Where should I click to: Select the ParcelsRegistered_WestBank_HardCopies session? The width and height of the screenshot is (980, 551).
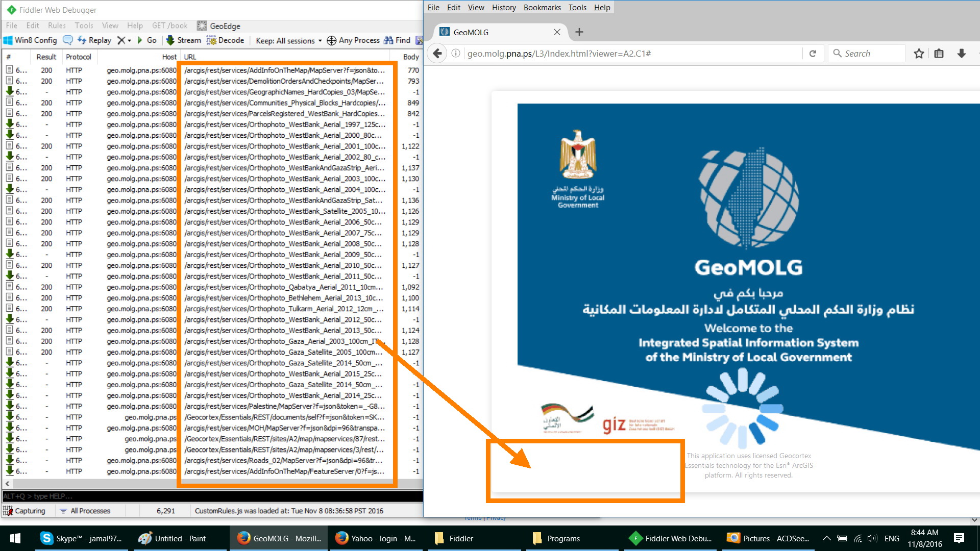pyautogui.click(x=212, y=114)
